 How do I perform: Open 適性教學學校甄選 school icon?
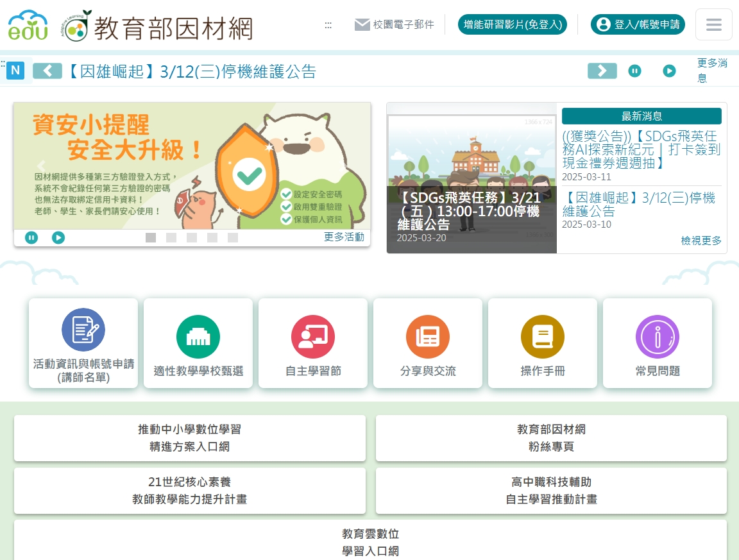[x=198, y=337]
